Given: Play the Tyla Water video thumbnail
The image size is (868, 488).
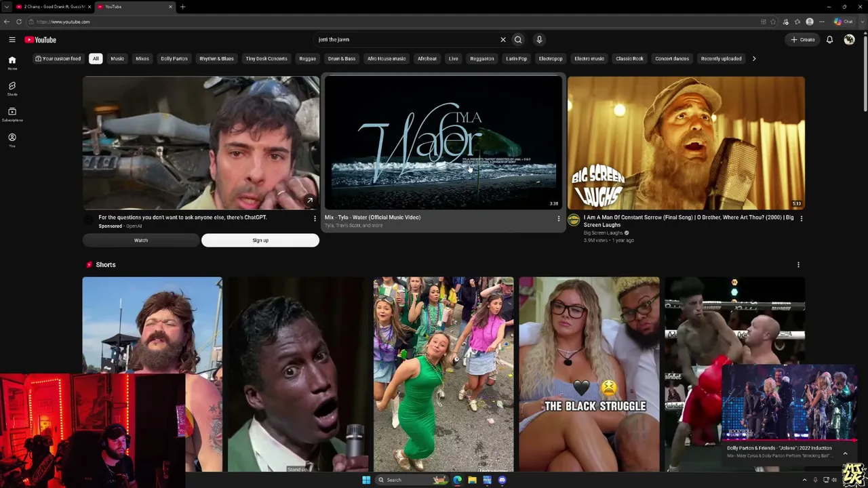Looking at the screenshot, I should [x=443, y=143].
